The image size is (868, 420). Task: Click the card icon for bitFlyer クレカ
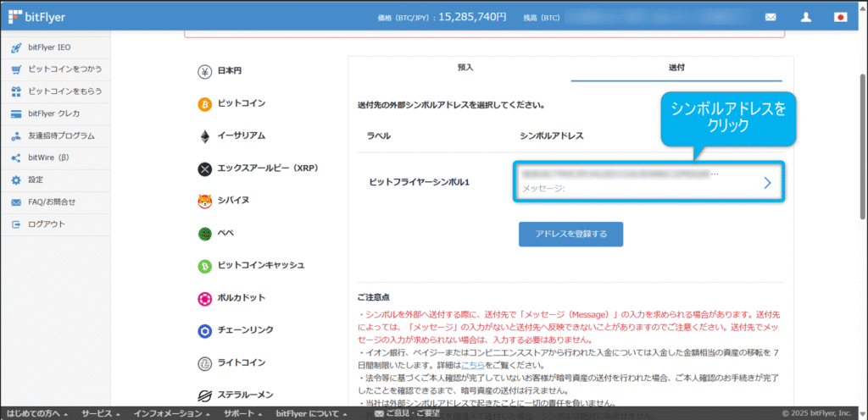coord(16,113)
